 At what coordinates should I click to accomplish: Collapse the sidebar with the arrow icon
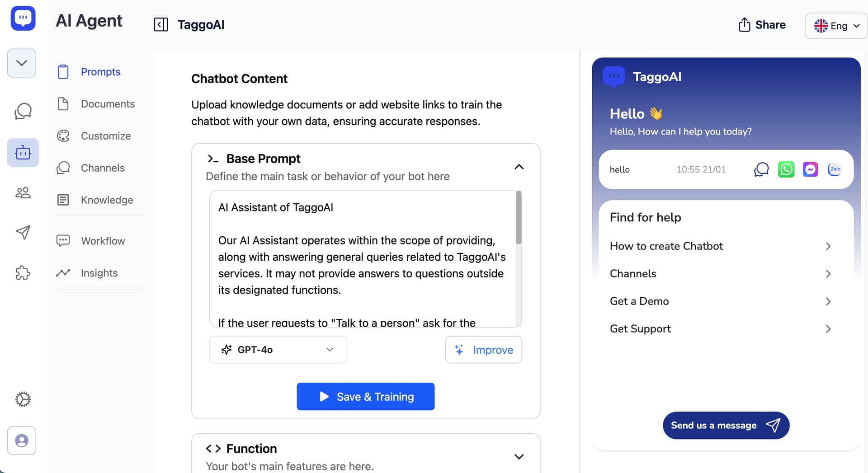[161, 25]
